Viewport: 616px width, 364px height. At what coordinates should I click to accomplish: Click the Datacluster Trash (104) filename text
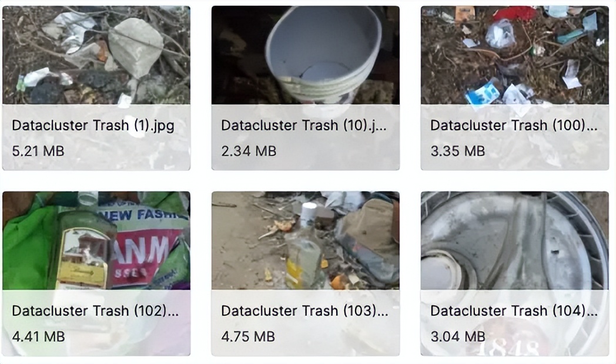pyautogui.click(x=514, y=311)
